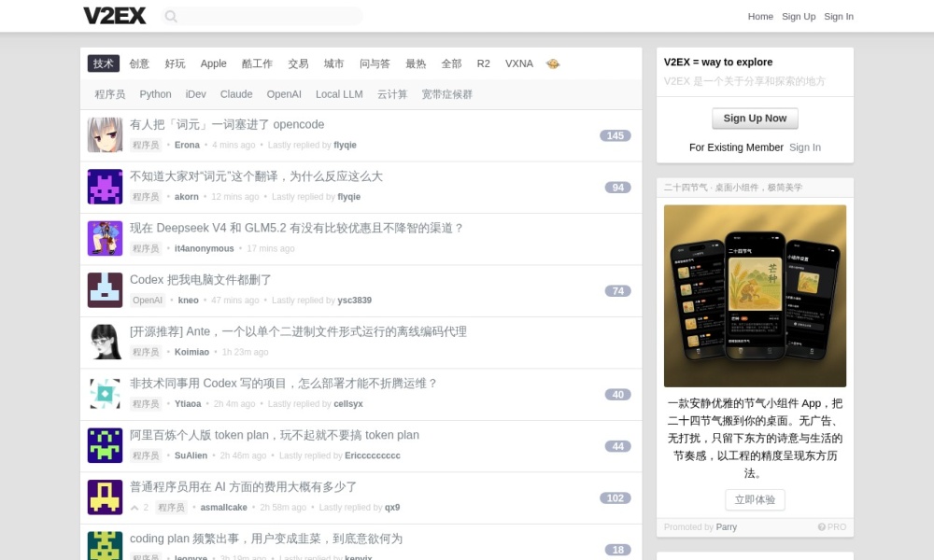
Task: Switch to the 好玩 tab
Action: click(175, 63)
